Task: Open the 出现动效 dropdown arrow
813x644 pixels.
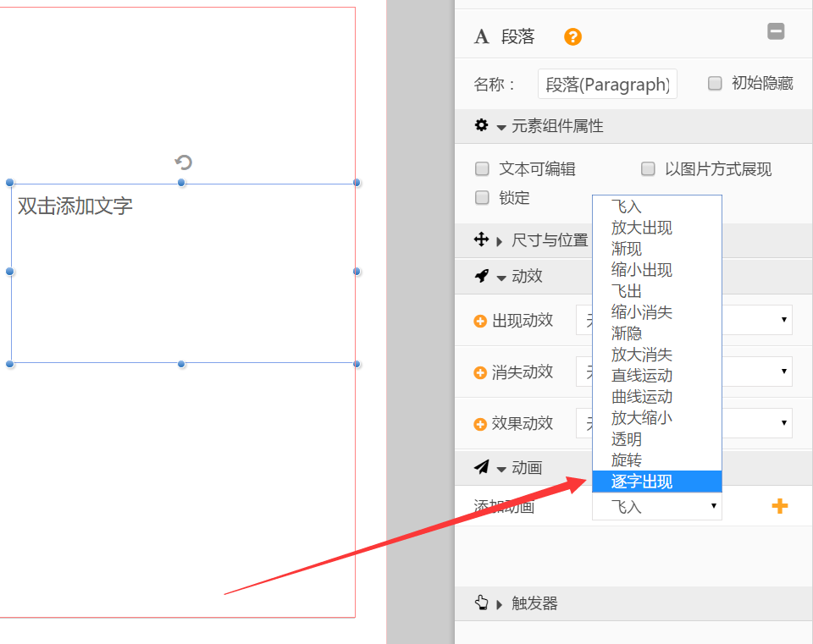Action: click(783, 321)
